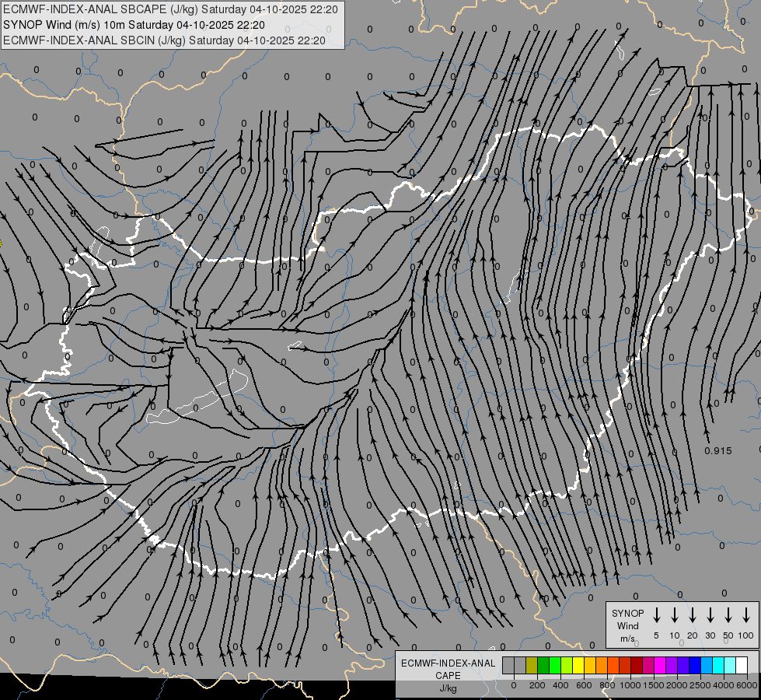Viewport: 761px width, 700px height.
Task: Click the bright magenta CAPE swatch
Action: click(660, 665)
